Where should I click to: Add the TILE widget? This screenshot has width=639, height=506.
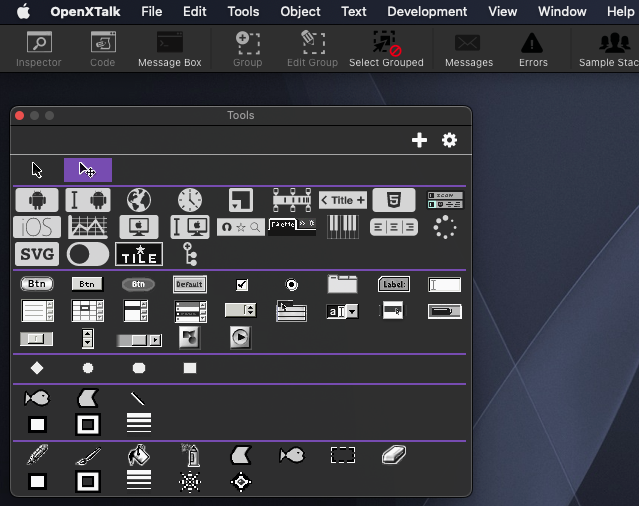139,254
